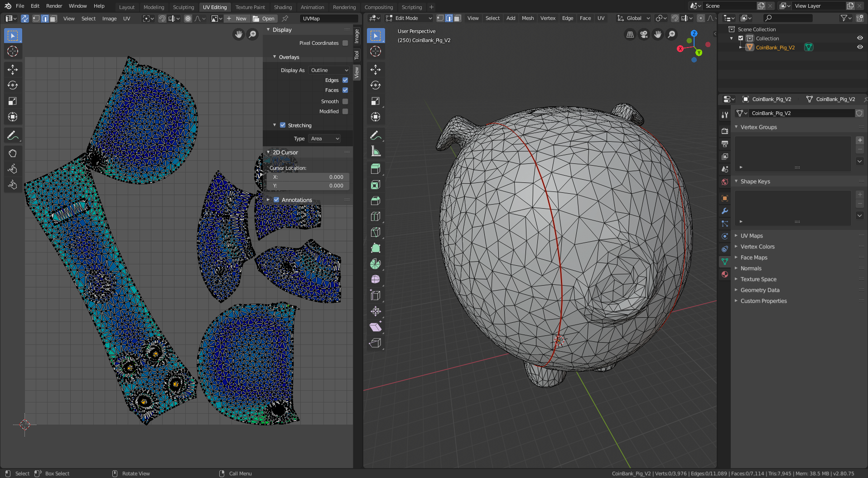The image size is (868, 478).
Task: Open the Stretching Type Area dropdown
Action: point(324,139)
